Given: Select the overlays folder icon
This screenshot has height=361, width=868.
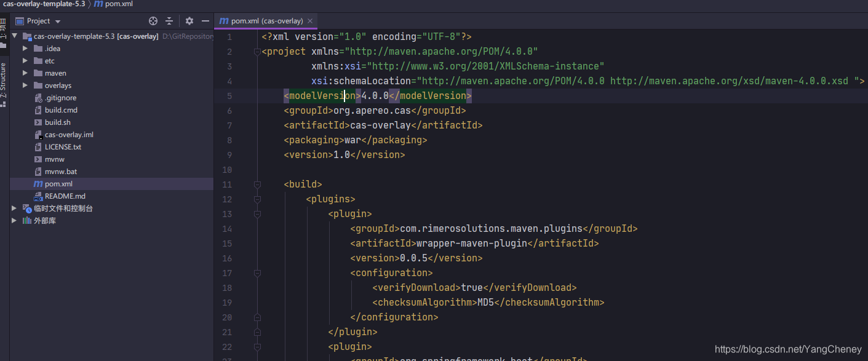Looking at the screenshot, I should [x=38, y=85].
